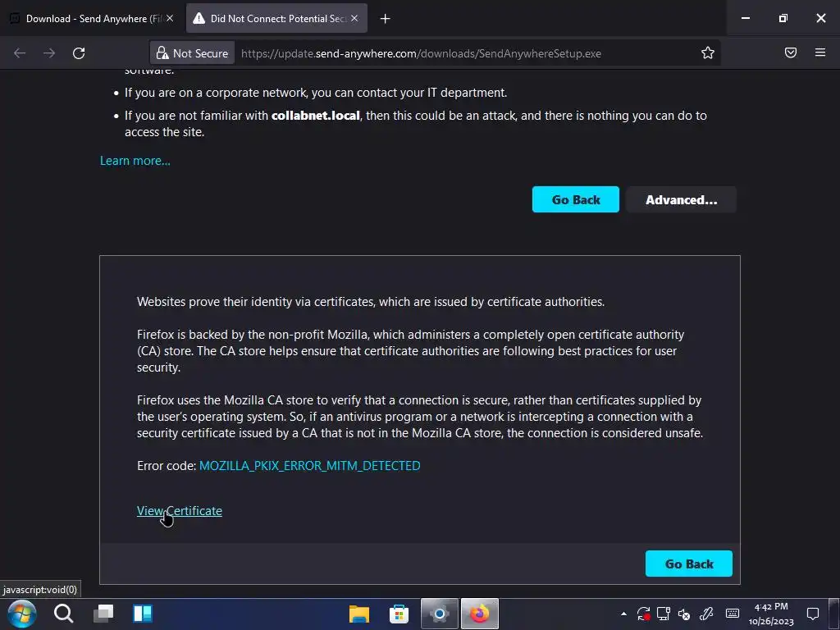Close the Download - Send Anywhere tab
The image size is (840, 630).
(170, 18)
